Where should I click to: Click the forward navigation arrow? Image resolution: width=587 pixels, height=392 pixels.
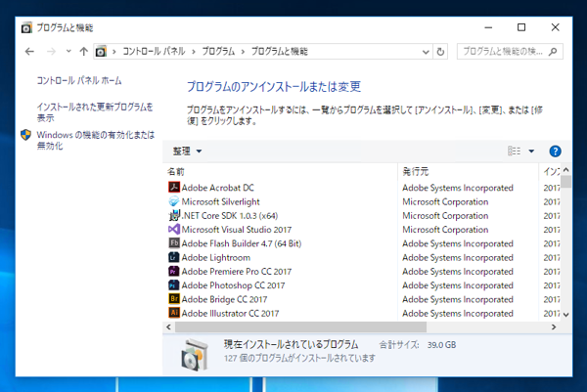click(x=51, y=52)
